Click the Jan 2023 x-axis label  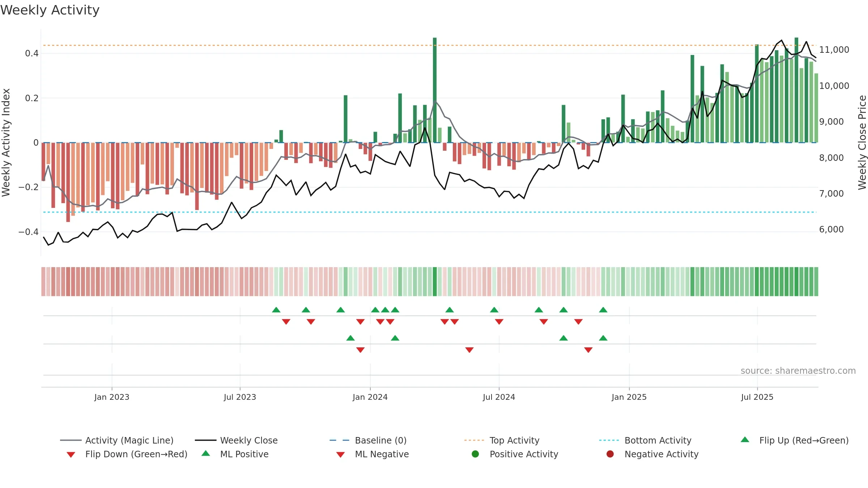point(112,397)
